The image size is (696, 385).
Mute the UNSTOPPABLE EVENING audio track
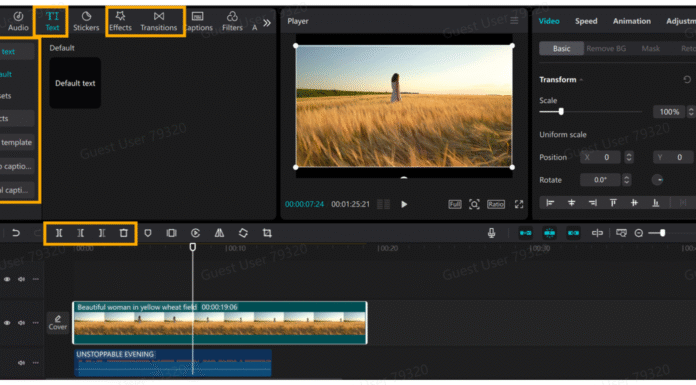click(x=21, y=363)
